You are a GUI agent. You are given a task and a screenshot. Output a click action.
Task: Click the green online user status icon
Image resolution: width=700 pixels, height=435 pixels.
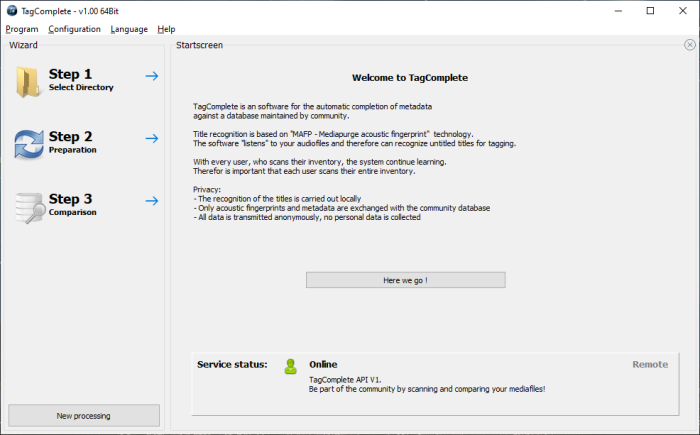pos(291,367)
